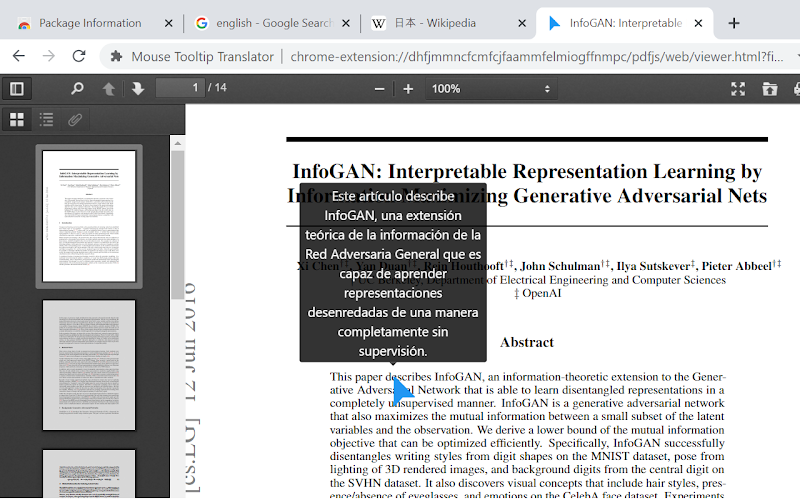Click the '/ 14' page count label
800x500 pixels.
tap(217, 88)
